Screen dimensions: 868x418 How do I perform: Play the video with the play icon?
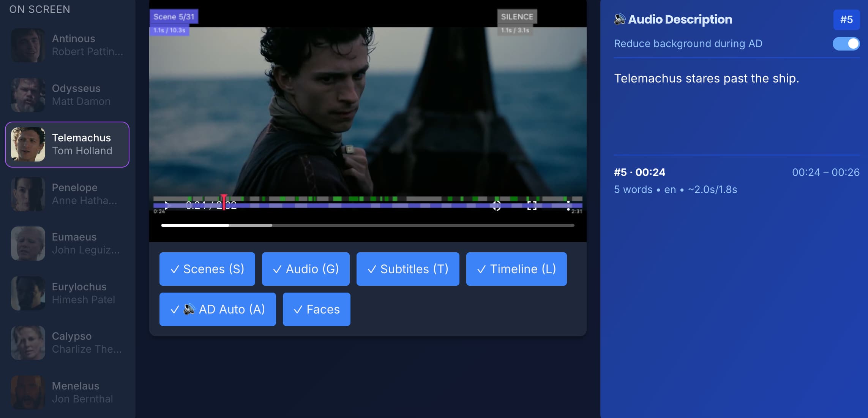click(x=167, y=206)
